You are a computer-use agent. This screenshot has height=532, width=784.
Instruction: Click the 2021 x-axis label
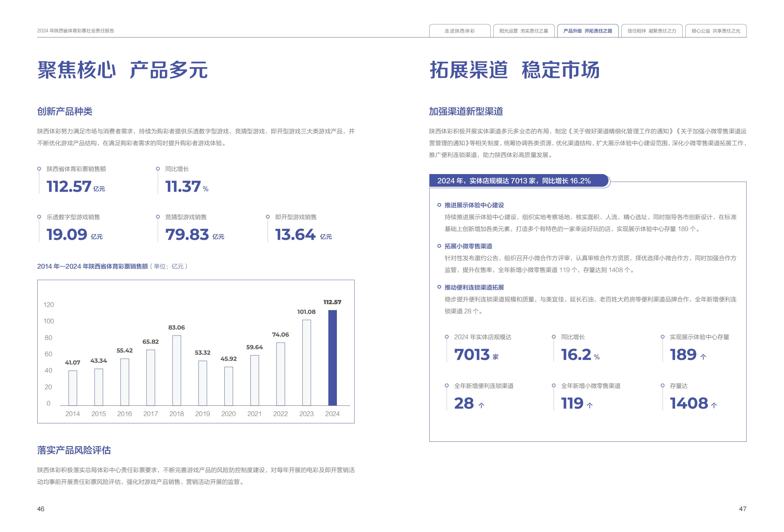tap(254, 414)
